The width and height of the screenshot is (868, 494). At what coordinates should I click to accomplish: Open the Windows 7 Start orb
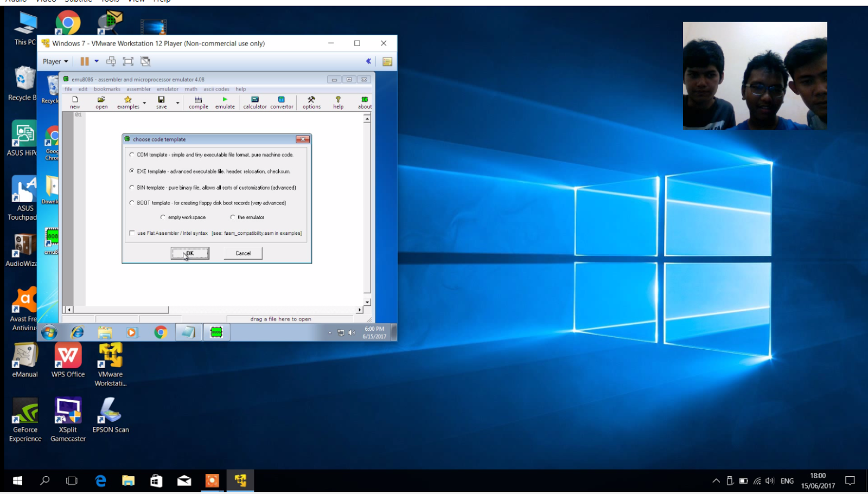tap(49, 332)
